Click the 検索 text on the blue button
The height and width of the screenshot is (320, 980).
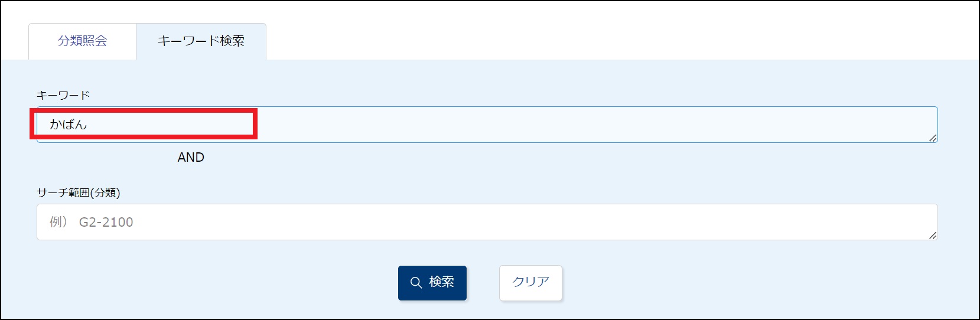[x=441, y=282]
